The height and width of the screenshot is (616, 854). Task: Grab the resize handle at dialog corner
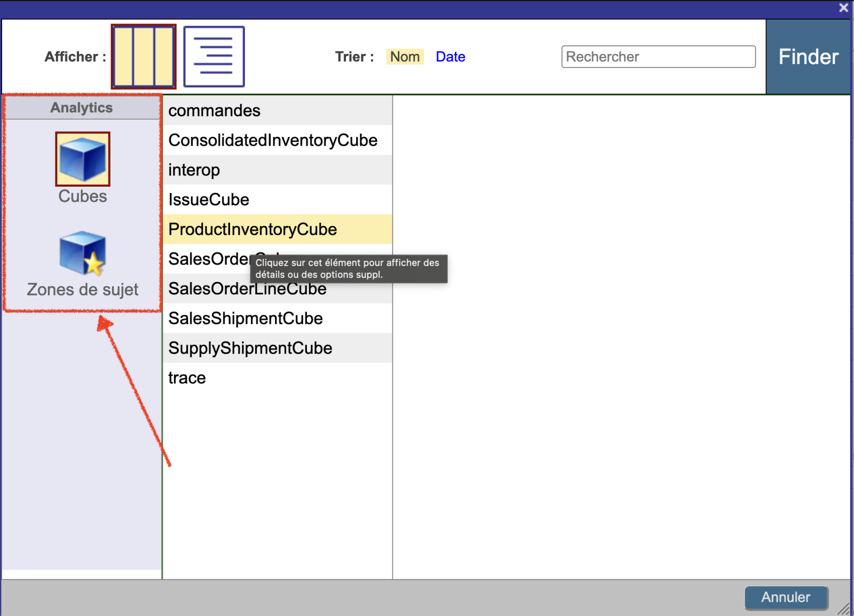(844, 609)
